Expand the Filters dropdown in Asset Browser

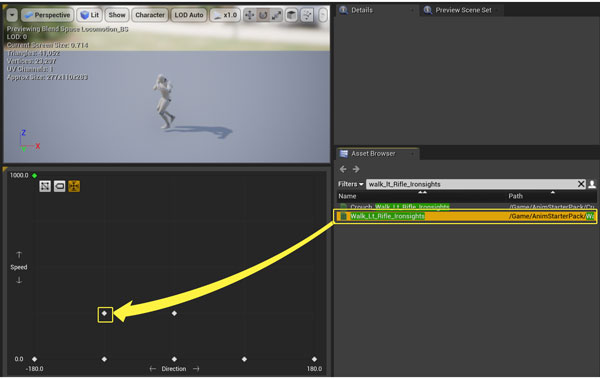click(x=351, y=184)
